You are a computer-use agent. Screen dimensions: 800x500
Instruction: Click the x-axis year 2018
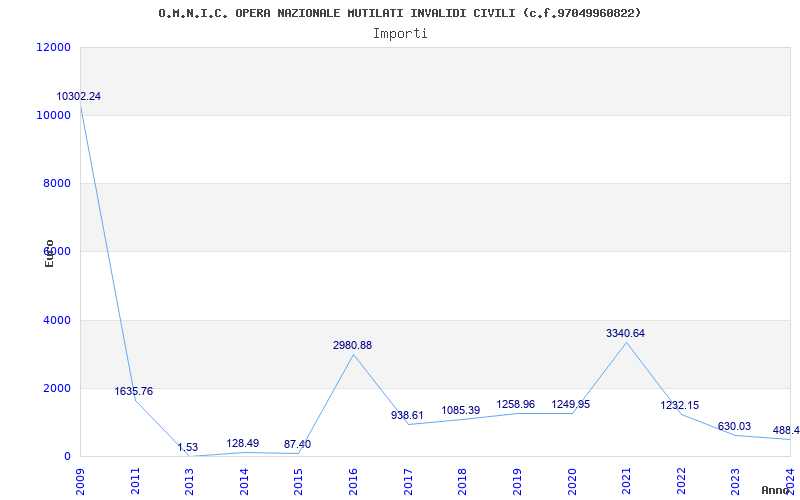click(x=462, y=481)
